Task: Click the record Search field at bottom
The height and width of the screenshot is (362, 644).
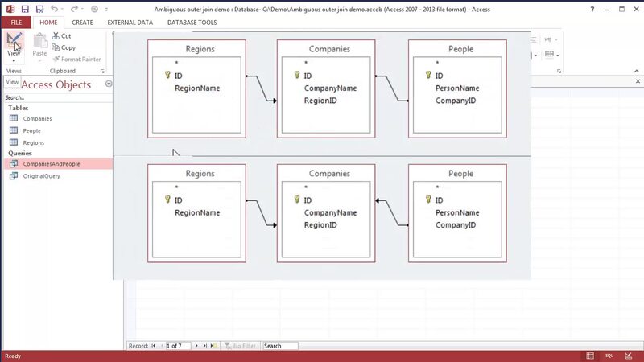Action: [x=279, y=346]
